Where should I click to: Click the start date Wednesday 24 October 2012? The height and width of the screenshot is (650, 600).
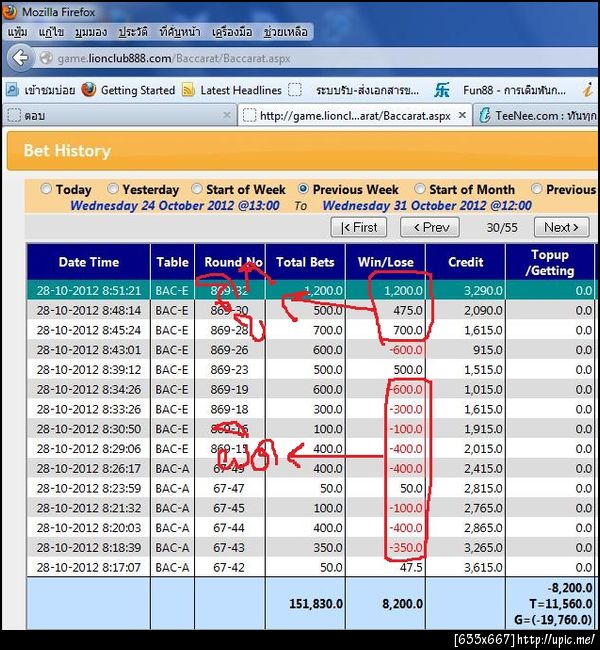(x=175, y=206)
